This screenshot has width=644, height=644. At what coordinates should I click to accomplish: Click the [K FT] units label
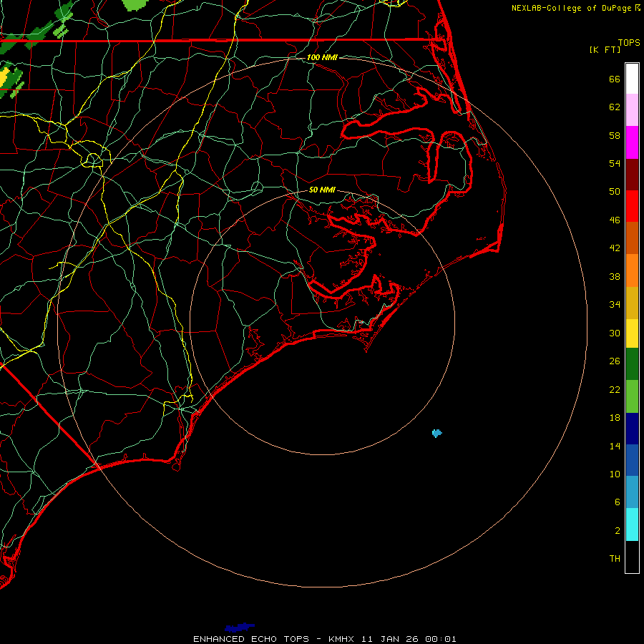point(605,49)
